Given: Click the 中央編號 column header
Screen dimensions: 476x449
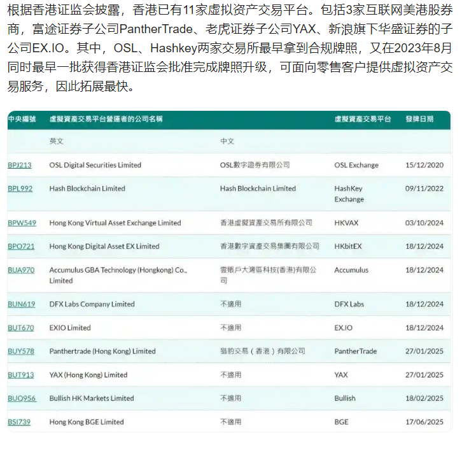Looking at the screenshot, I should point(22,119).
